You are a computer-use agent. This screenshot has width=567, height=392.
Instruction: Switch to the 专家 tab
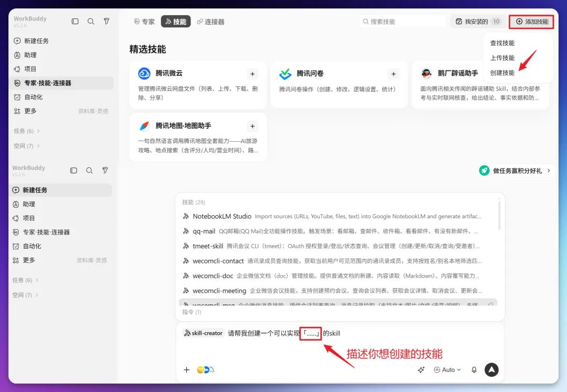[x=144, y=22]
